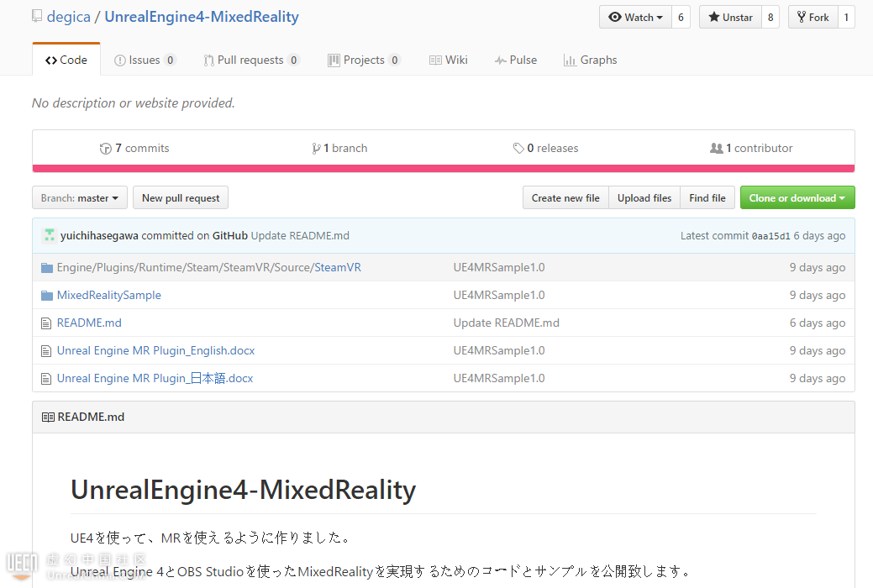Fork the repository
The image size is (873, 588).
[x=813, y=18]
